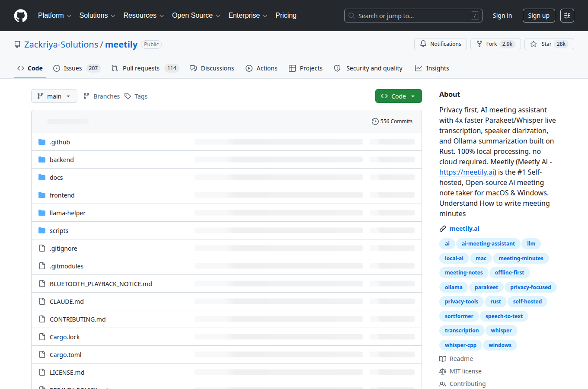Click the link chain icon beside meetily.ai
588x389 pixels.
click(443, 229)
